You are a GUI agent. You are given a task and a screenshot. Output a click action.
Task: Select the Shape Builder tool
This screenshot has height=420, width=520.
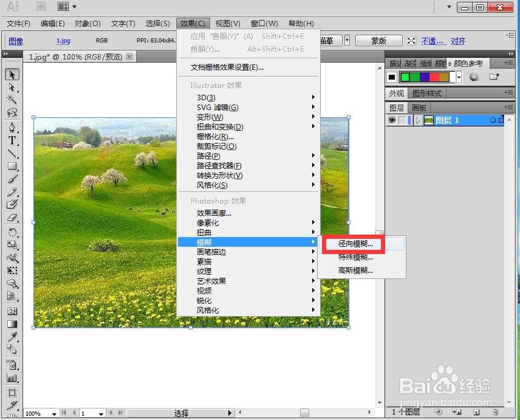point(12,284)
